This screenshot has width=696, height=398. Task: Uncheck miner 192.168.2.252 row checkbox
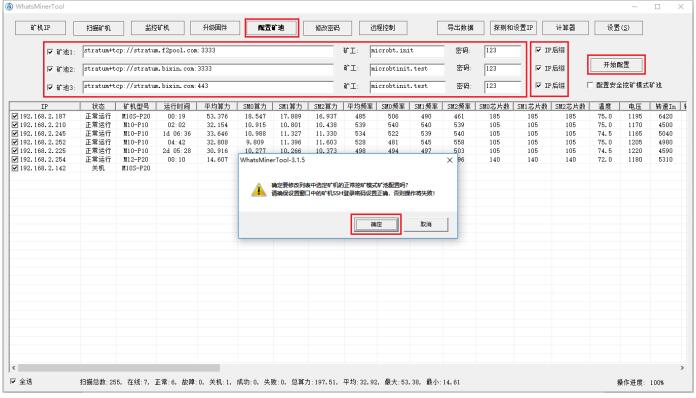(15, 142)
